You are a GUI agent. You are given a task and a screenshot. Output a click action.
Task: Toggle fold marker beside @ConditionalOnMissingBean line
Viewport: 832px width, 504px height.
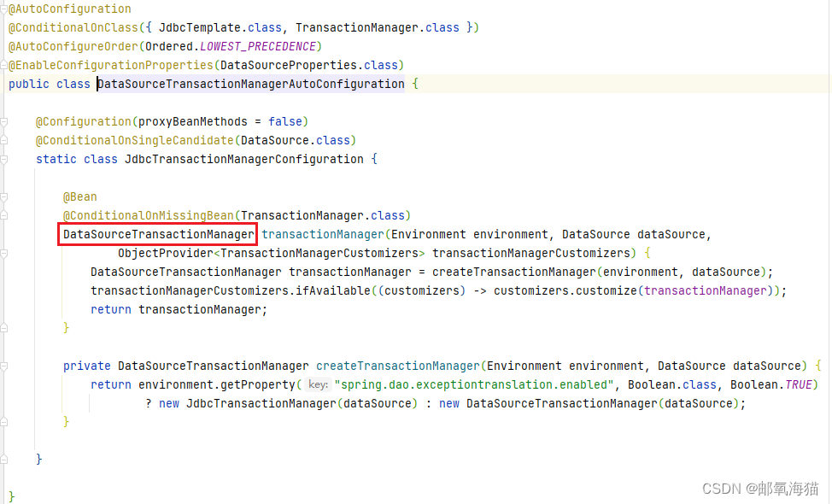pos(3,215)
